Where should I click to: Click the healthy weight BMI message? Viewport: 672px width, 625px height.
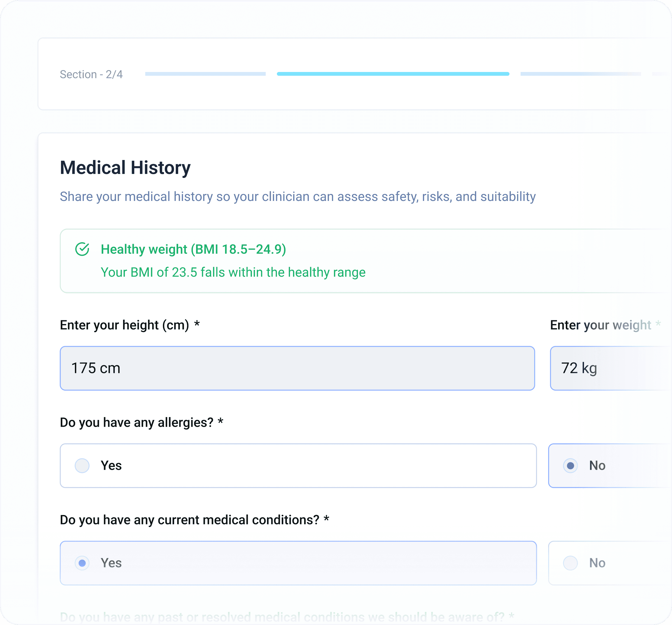tap(233, 272)
